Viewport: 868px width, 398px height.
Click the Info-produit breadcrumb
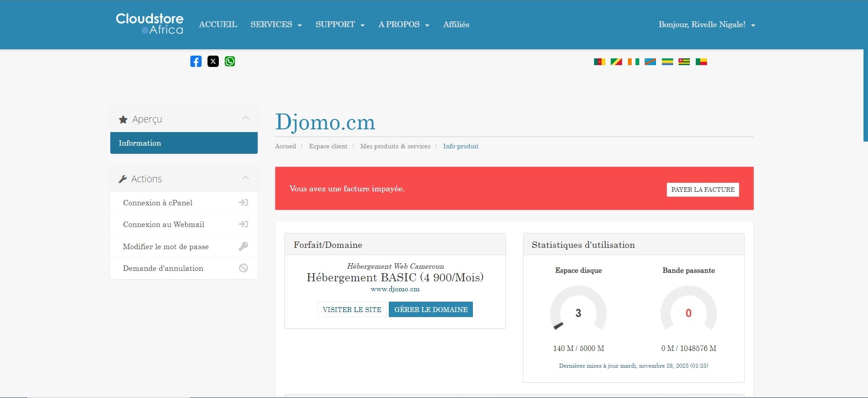(x=461, y=146)
